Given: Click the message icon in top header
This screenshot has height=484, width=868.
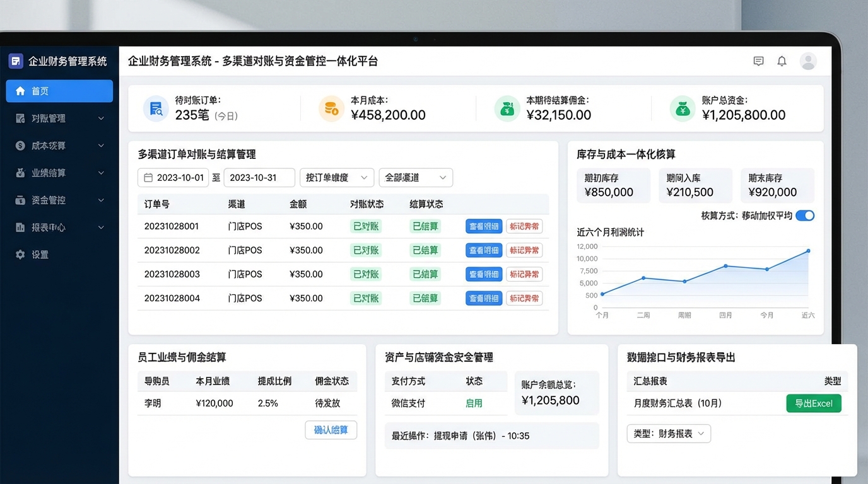Looking at the screenshot, I should (758, 61).
